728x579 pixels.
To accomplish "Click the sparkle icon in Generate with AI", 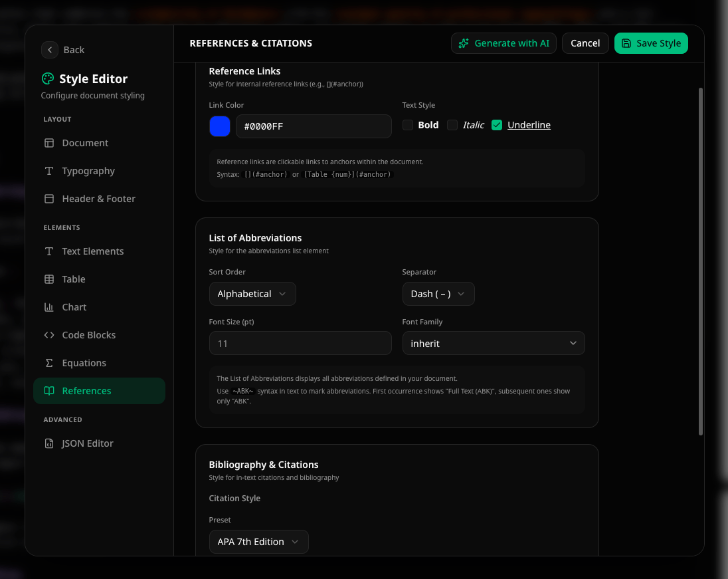I will click(x=464, y=43).
